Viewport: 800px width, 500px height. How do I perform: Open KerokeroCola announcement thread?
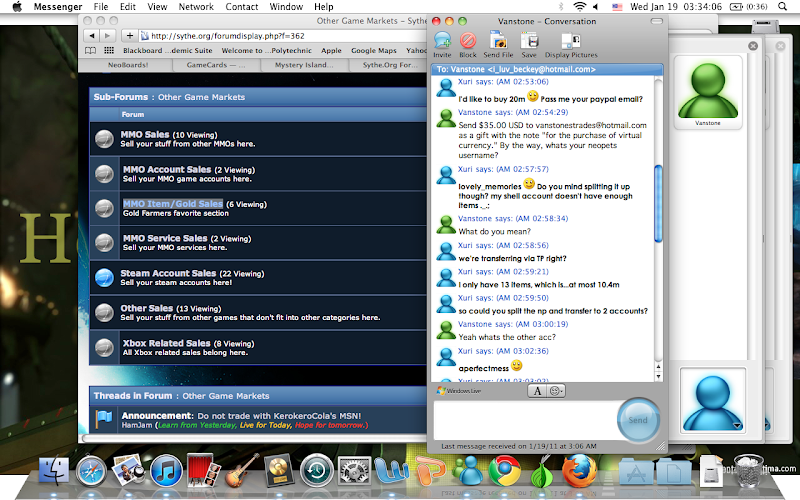click(279, 416)
